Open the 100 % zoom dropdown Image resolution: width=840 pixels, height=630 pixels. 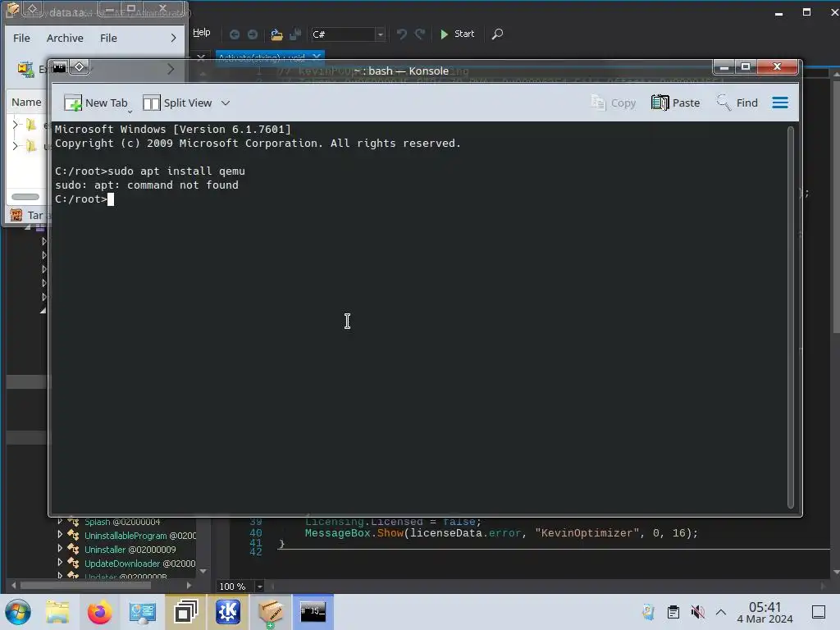coord(260,587)
